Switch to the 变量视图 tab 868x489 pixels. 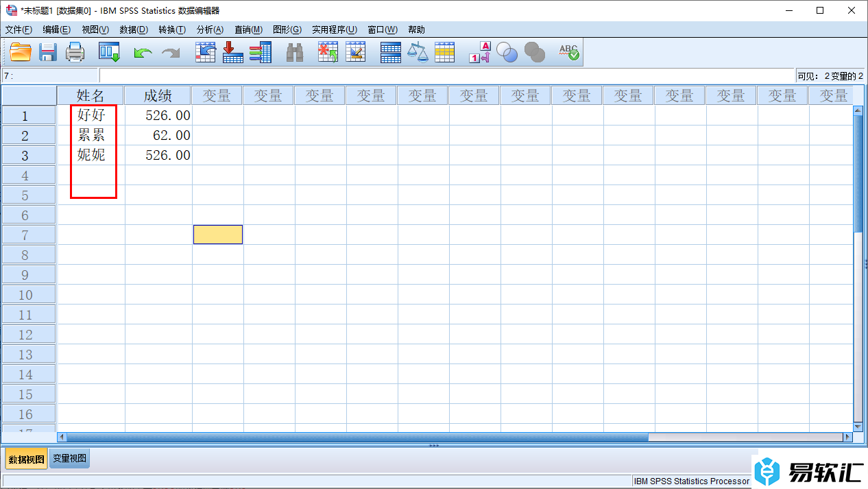(70, 459)
